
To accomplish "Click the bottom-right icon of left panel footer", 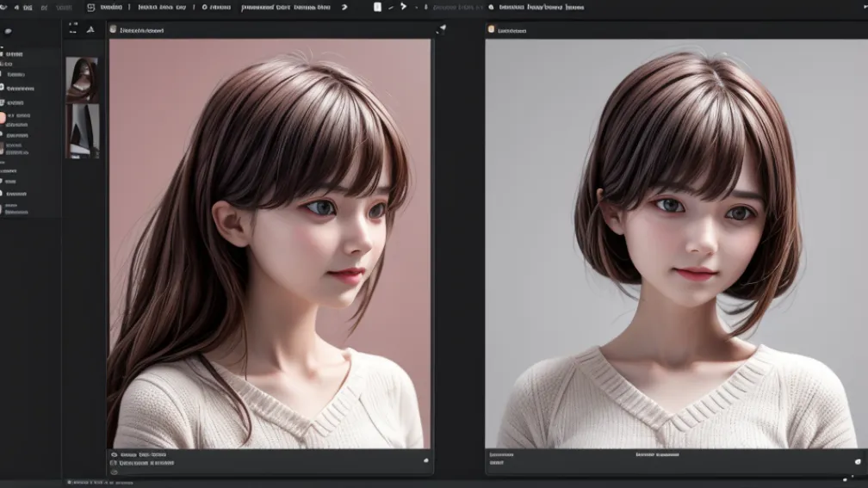I will [x=425, y=460].
